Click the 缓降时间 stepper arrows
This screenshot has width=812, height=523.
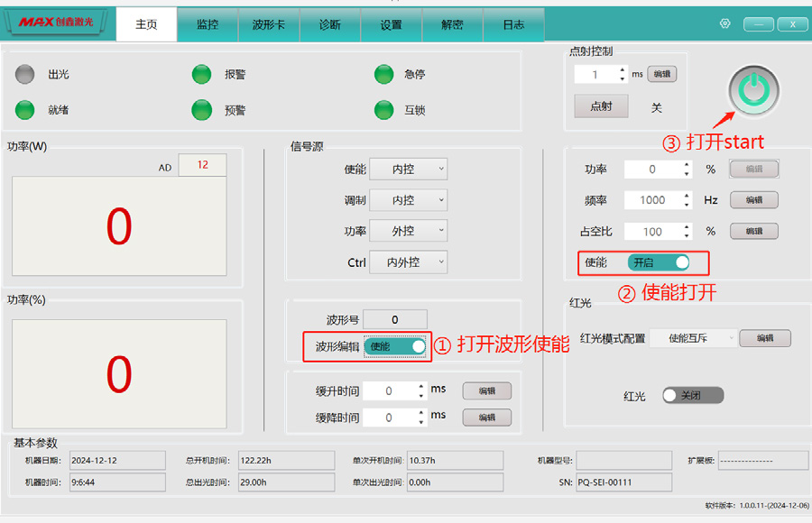[x=421, y=417]
